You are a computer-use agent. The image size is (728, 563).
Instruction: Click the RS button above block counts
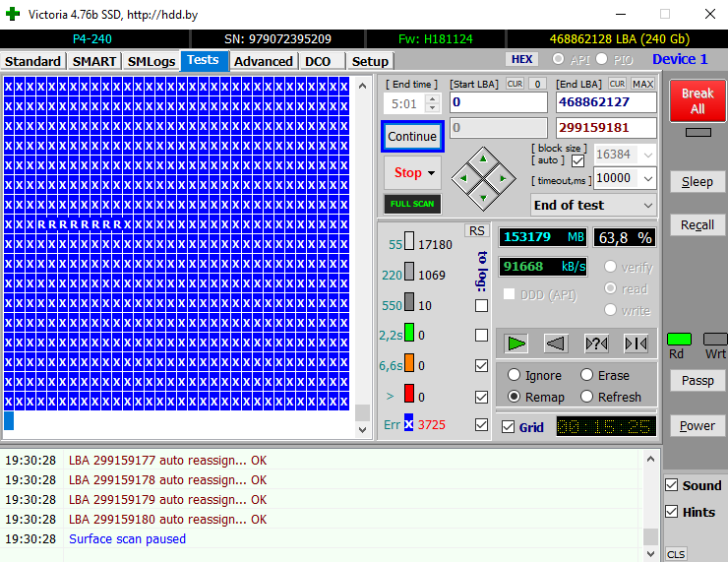[x=477, y=230]
